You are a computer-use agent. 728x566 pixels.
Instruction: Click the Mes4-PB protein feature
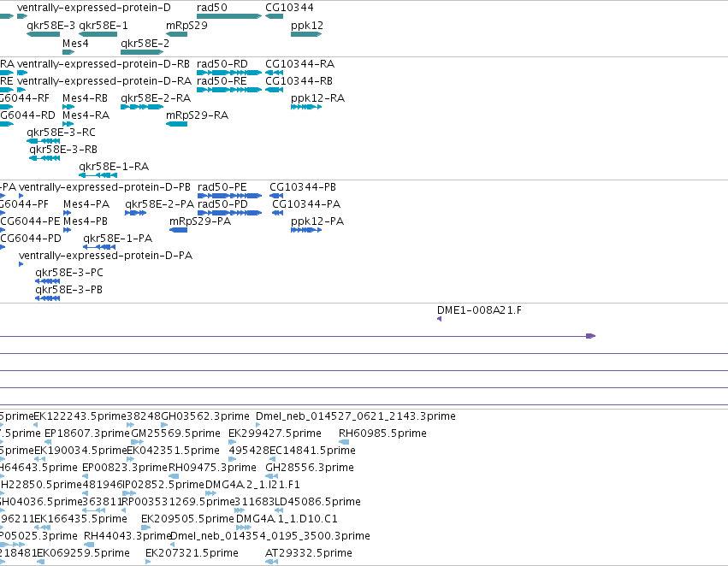click(68, 230)
